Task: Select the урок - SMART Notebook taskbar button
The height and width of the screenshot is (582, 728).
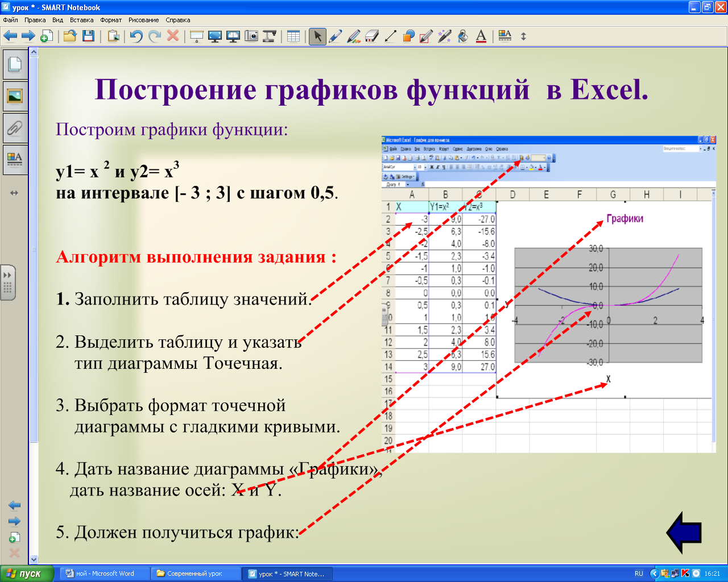Action: pyautogui.click(x=287, y=573)
